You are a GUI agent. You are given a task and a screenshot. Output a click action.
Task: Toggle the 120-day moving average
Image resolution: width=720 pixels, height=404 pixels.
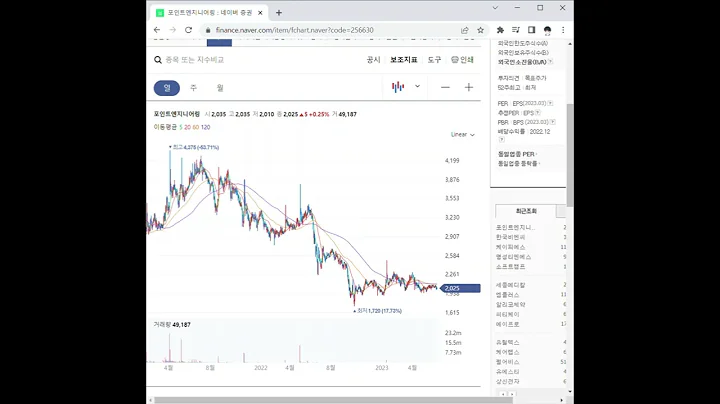[x=205, y=127]
